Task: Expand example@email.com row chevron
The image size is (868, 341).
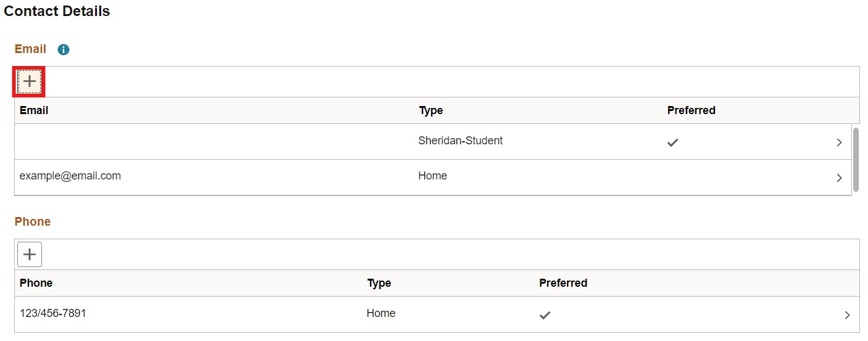Action: tap(839, 178)
